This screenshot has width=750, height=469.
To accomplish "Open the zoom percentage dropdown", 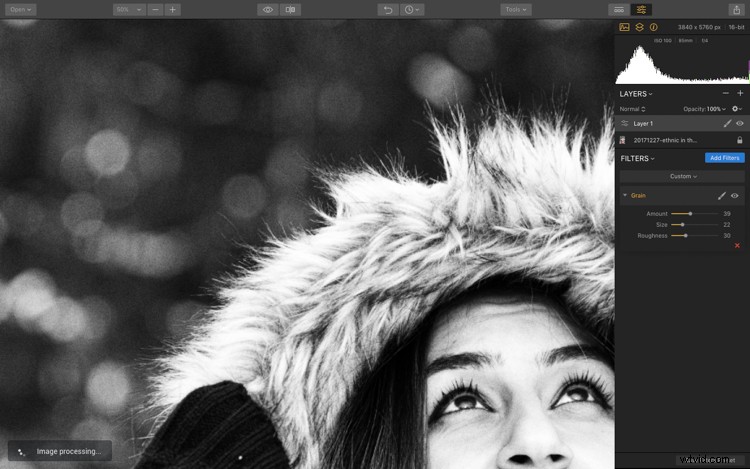I will (129, 10).
